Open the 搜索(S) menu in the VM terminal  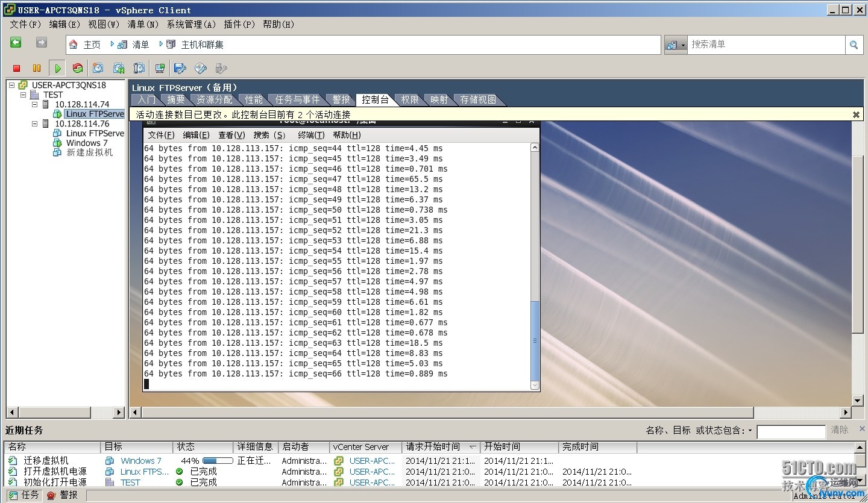(x=269, y=135)
